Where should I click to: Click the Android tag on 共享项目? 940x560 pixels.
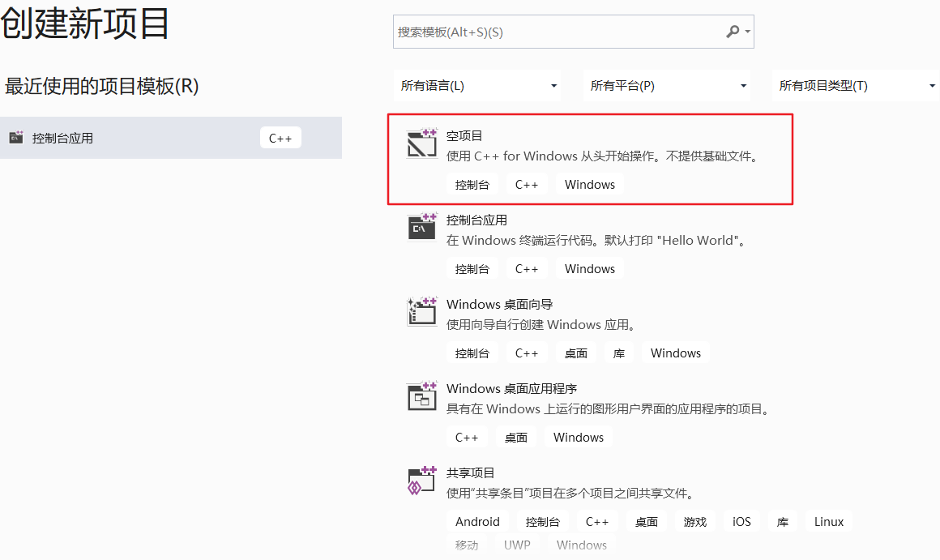[x=477, y=521]
